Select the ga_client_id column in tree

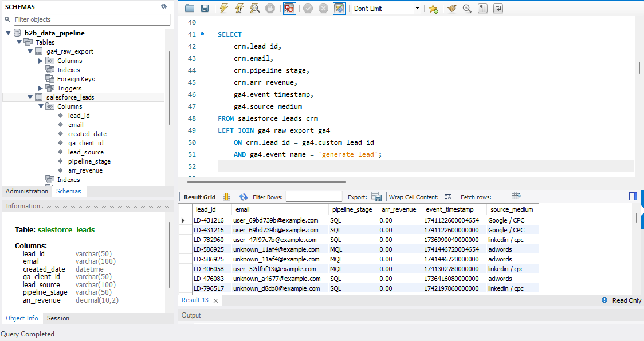(85, 143)
